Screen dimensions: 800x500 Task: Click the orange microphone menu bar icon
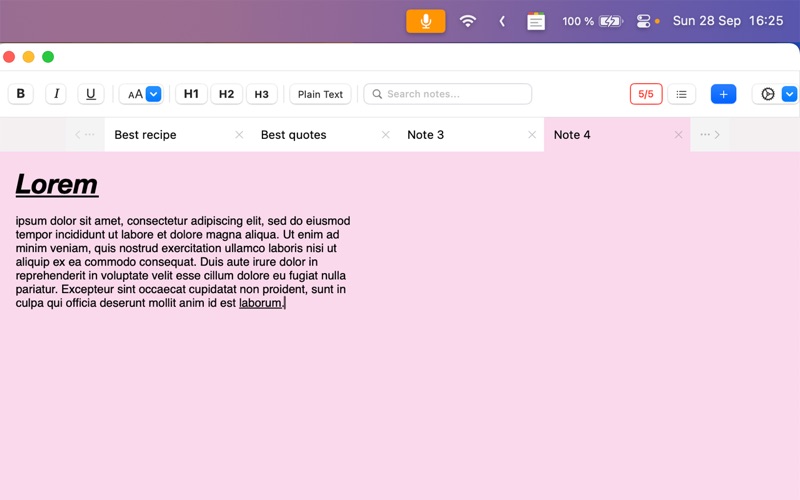click(x=426, y=21)
